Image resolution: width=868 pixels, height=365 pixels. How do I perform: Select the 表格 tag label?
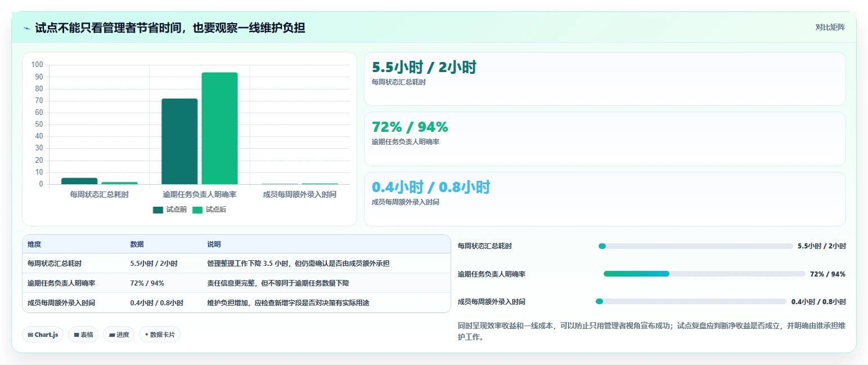click(x=87, y=335)
